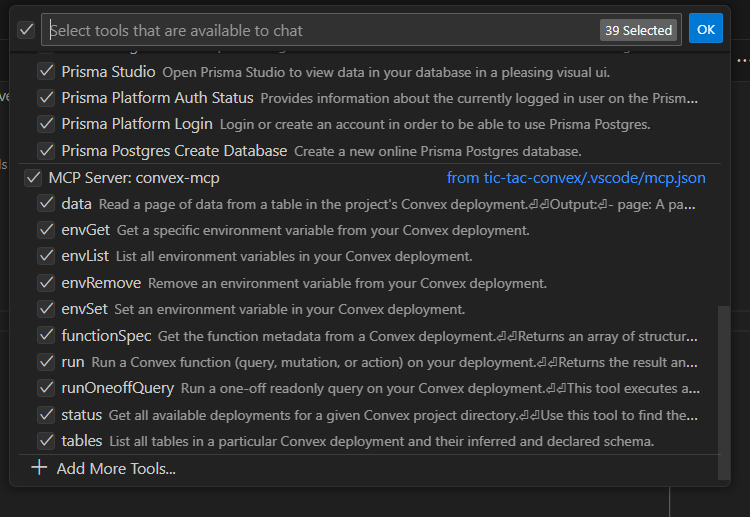Toggle the run tool checkbox
Image resolution: width=750 pixels, height=517 pixels.
point(46,362)
